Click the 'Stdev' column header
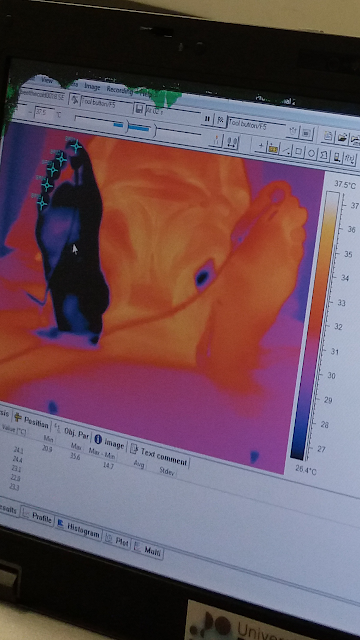 (x=167, y=470)
